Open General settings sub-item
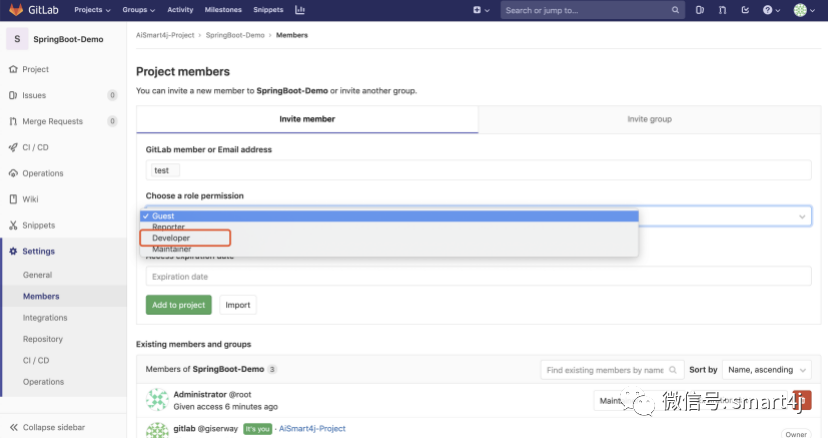Image resolution: width=830 pixels, height=440 pixels. [x=37, y=275]
